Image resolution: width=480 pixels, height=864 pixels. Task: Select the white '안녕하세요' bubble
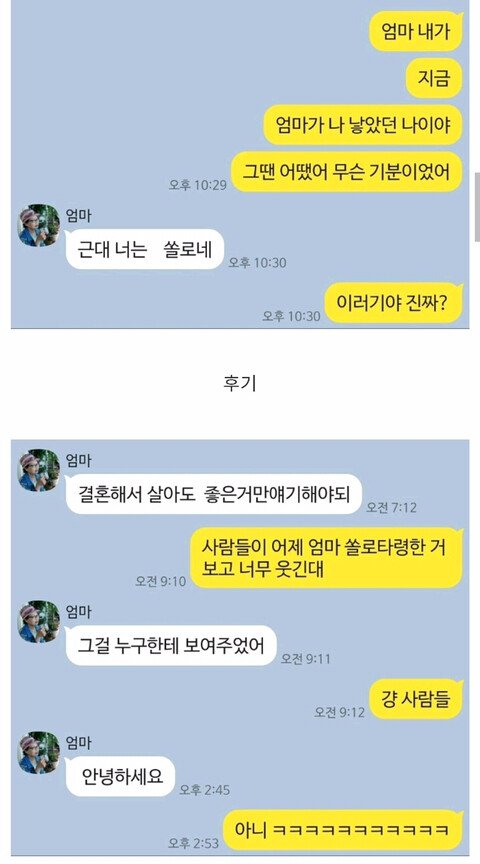[120, 776]
